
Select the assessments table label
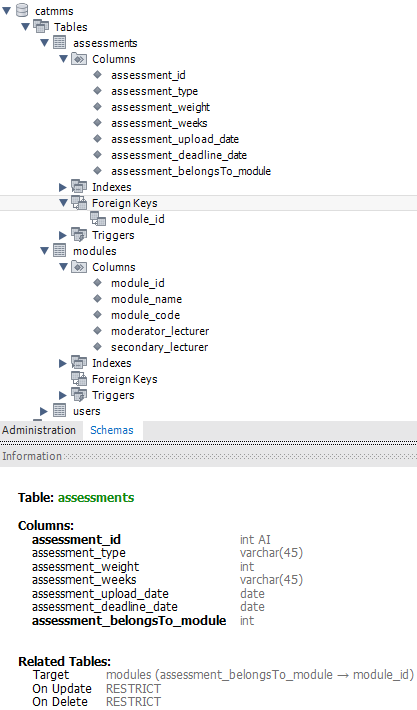pyautogui.click(x=105, y=43)
